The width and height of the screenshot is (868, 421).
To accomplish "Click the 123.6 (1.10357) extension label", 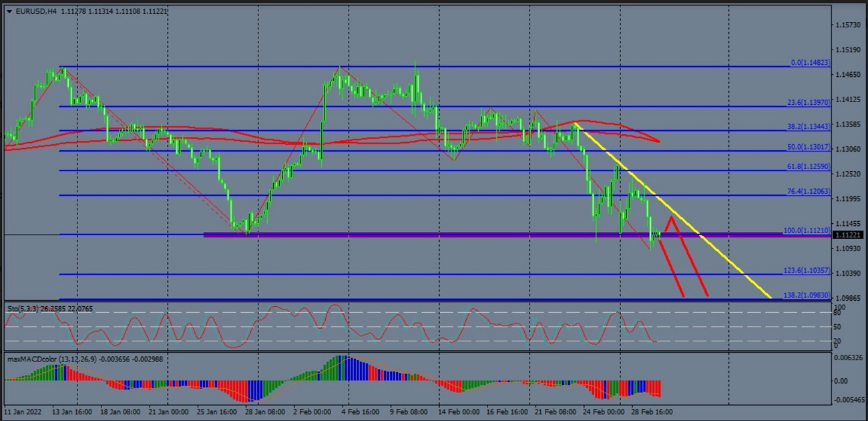I will click(807, 271).
